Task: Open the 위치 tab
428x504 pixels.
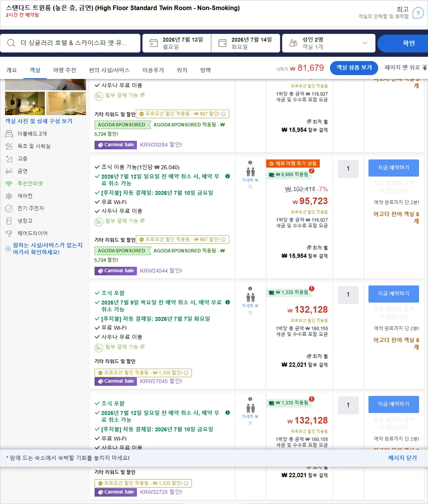Action: pos(182,70)
